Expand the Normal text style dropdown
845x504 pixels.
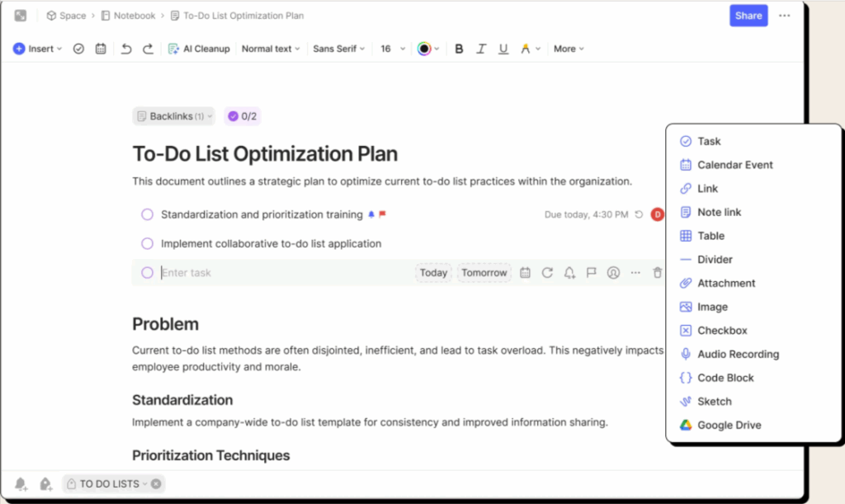point(271,49)
